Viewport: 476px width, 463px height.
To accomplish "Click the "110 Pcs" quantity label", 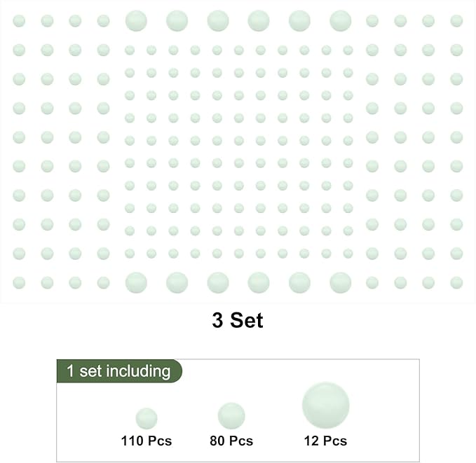I will click(147, 441).
